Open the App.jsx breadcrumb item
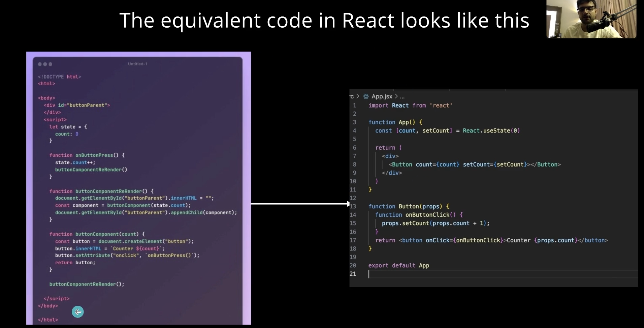The width and height of the screenshot is (644, 328). point(382,96)
